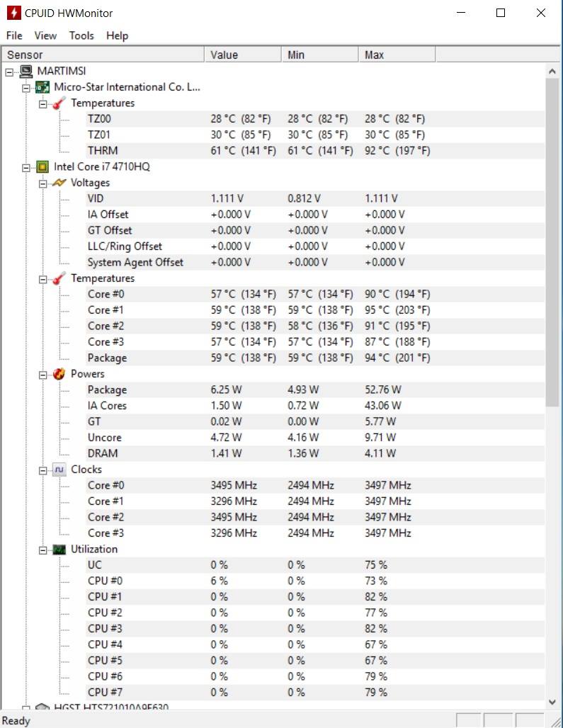Click the Micro-Star motherboard icon
The width and height of the screenshot is (563, 728).
tap(42, 87)
